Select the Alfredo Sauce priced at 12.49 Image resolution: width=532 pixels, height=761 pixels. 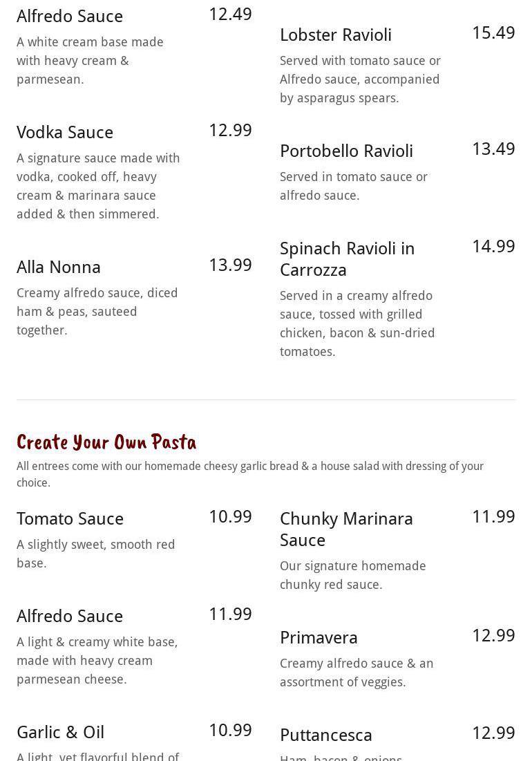pyautogui.click(x=70, y=16)
